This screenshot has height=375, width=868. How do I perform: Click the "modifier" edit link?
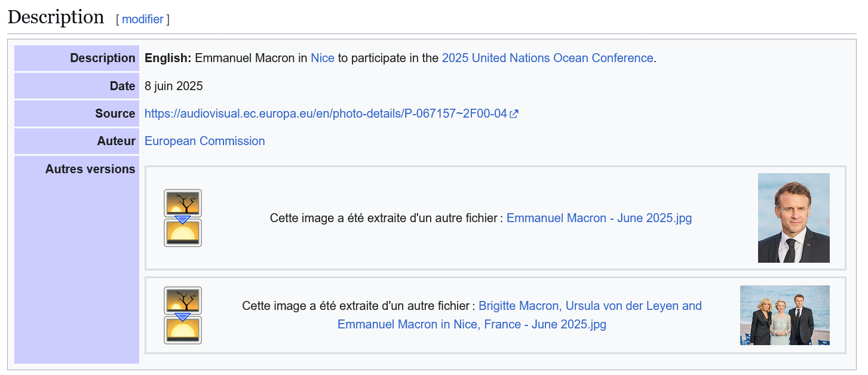click(143, 19)
